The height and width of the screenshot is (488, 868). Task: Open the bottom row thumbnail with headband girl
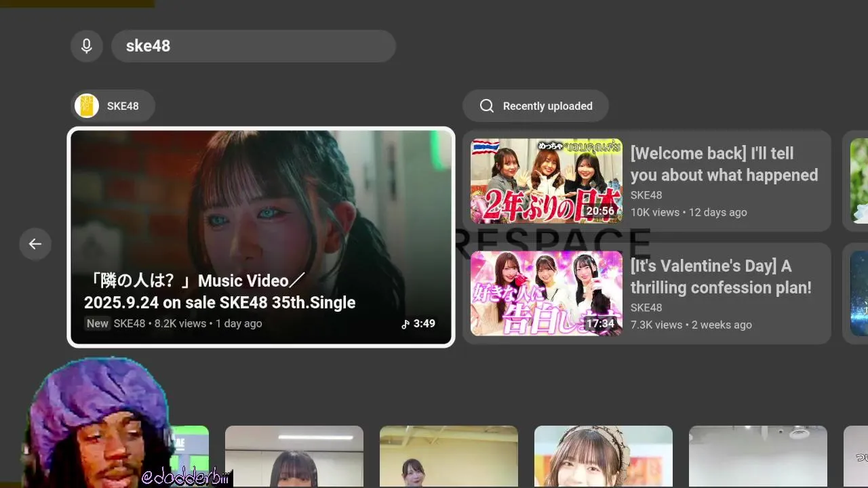[x=604, y=456]
